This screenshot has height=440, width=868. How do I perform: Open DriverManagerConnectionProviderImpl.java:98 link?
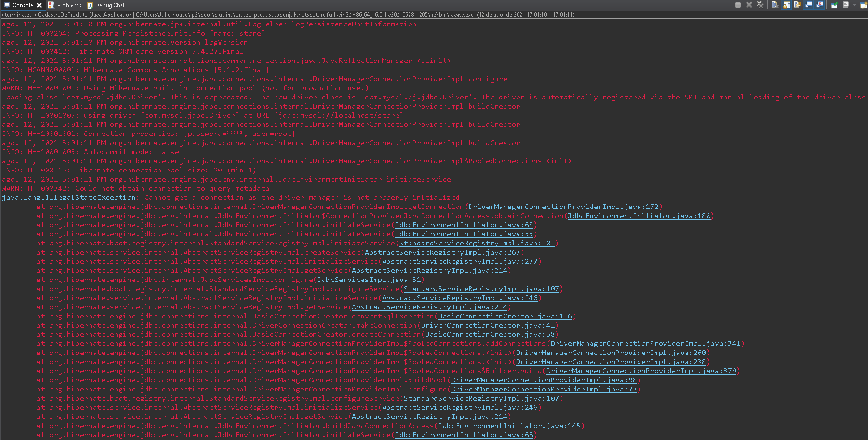(543, 380)
